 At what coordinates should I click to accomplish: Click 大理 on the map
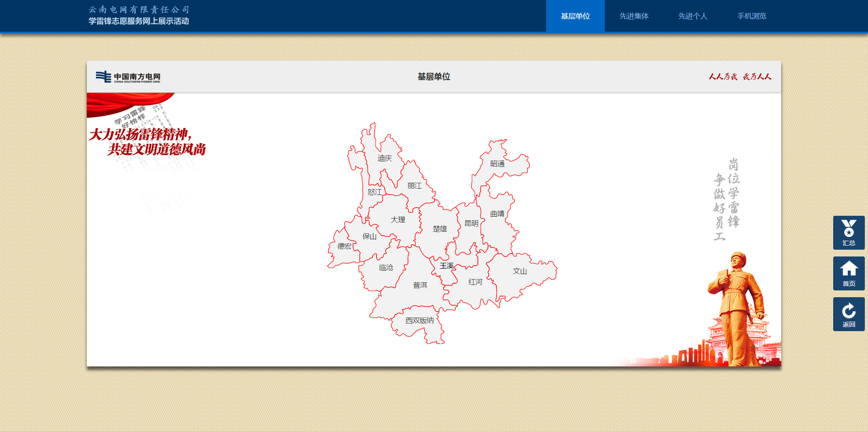tap(398, 220)
